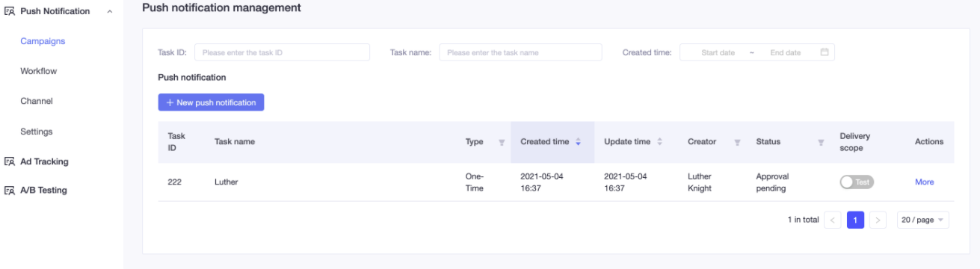Open the calendar icon in Created time field

click(x=825, y=52)
